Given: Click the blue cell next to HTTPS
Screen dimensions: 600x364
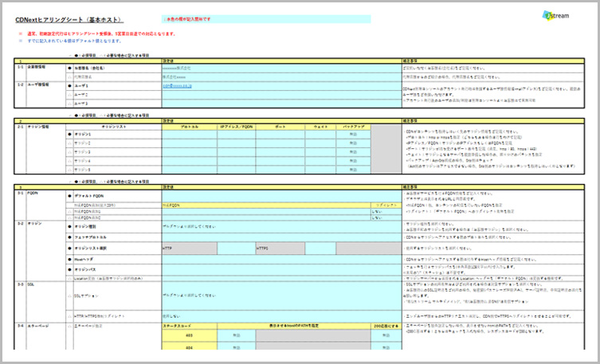Looking at the screenshot, I should 320,249.
